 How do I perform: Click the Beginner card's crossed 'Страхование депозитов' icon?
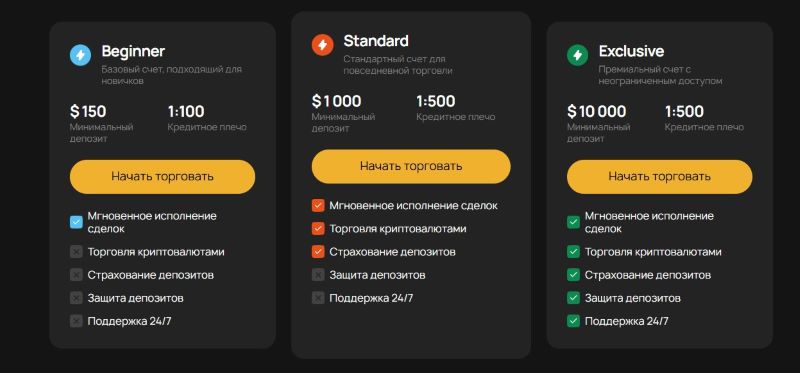(76, 275)
